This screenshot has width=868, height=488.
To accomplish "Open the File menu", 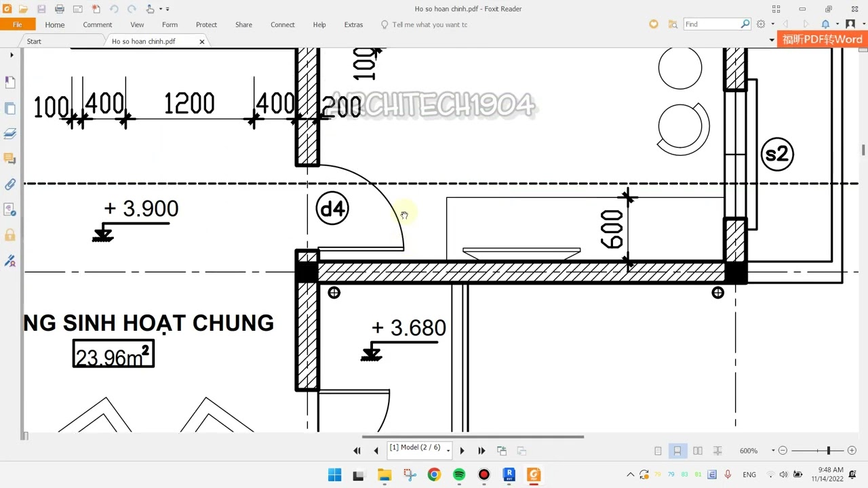I will click(18, 24).
